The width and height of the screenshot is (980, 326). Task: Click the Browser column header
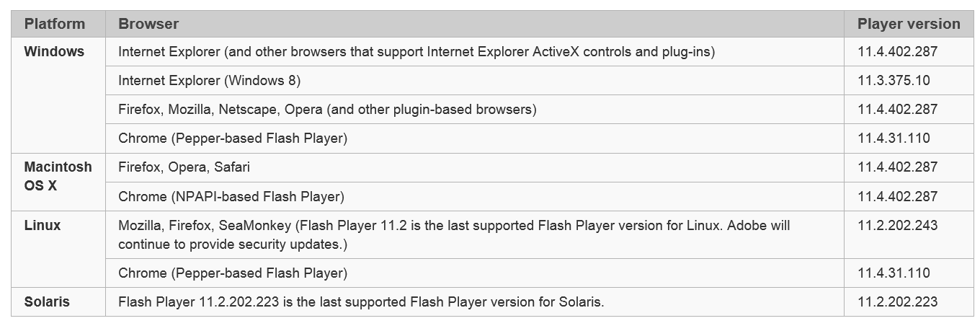point(148,24)
